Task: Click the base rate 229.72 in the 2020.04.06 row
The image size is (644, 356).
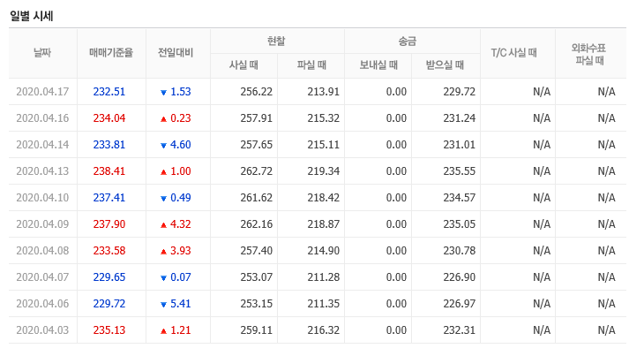Action: (x=109, y=304)
